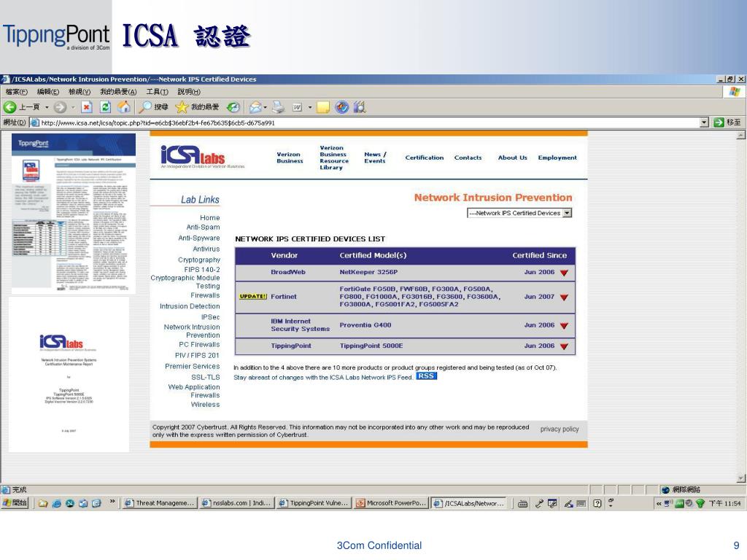The height and width of the screenshot is (560, 747).
Task: Open the address bar dropdown arrow
Action: [x=704, y=122]
